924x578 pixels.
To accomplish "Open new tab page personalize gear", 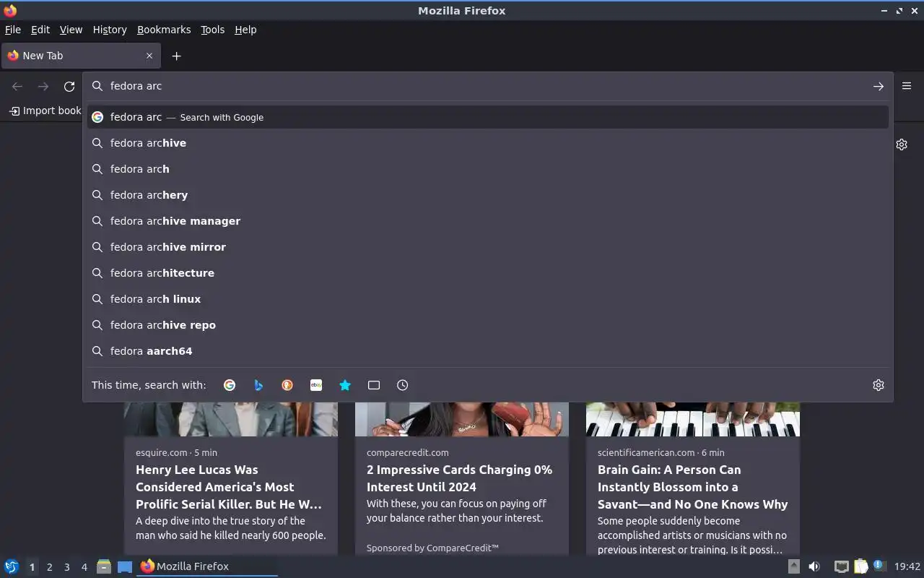I will 902,144.
